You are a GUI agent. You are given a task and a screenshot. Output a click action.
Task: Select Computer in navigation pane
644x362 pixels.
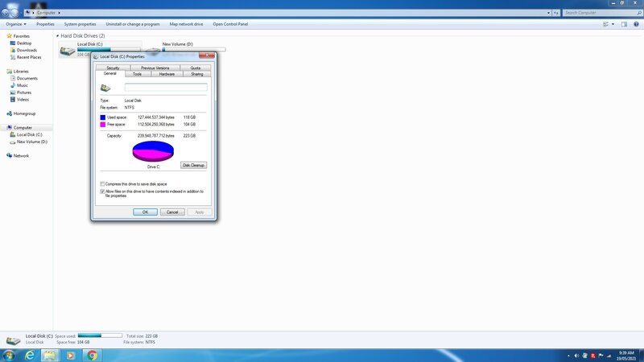click(23, 128)
